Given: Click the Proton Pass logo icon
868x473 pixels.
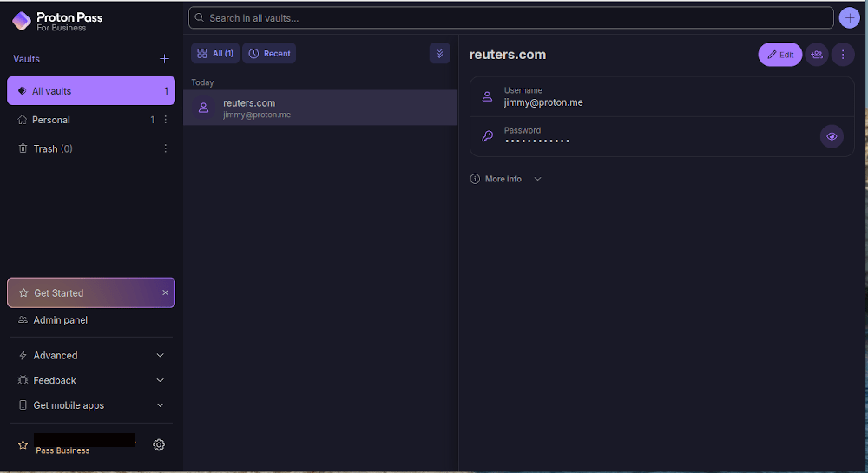Looking at the screenshot, I should (22, 21).
